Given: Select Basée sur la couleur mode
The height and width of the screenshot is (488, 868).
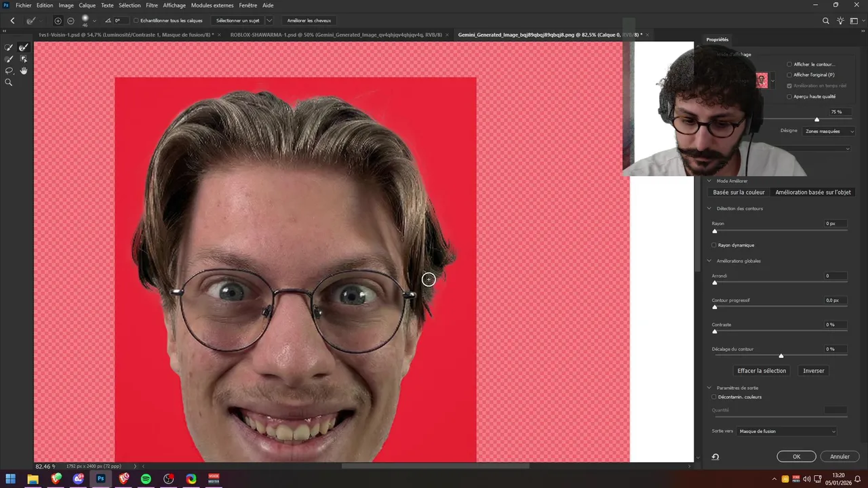Looking at the screenshot, I should [x=738, y=192].
